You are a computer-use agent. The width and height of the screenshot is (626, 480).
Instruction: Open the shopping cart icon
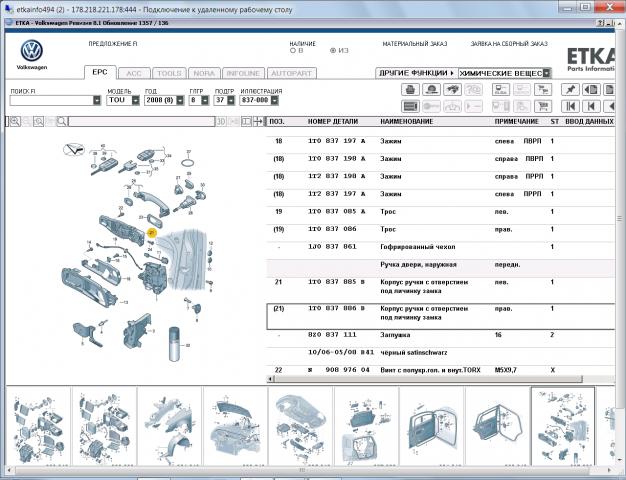pos(543,106)
